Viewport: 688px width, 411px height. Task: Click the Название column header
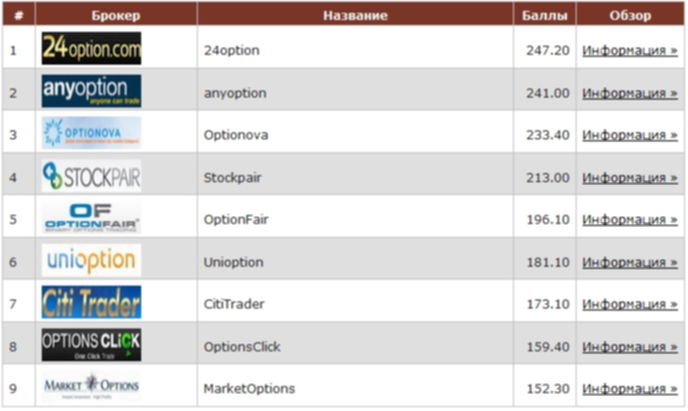tap(355, 15)
